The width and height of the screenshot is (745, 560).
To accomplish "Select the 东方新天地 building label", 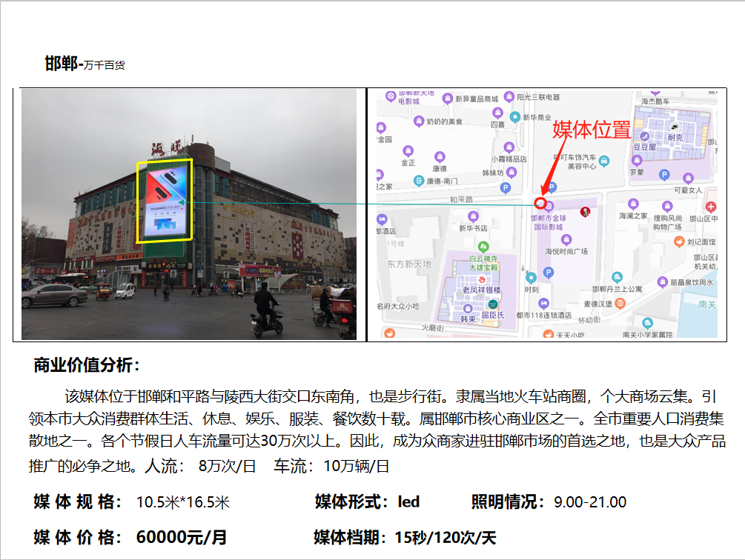I will (409, 264).
